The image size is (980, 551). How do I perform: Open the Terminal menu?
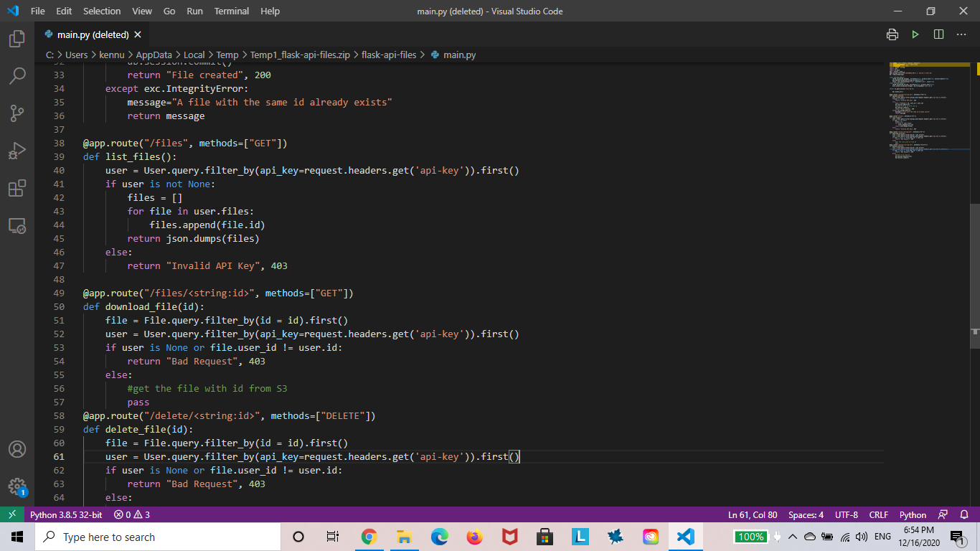231,11
